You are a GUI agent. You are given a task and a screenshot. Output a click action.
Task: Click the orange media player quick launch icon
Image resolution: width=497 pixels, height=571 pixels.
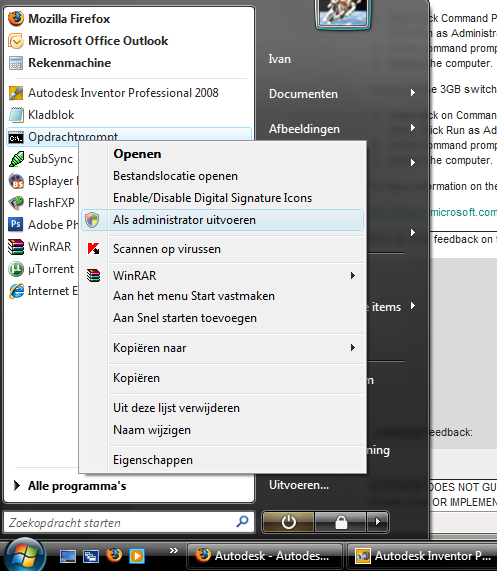pyautogui.click(x=137, y=556)
